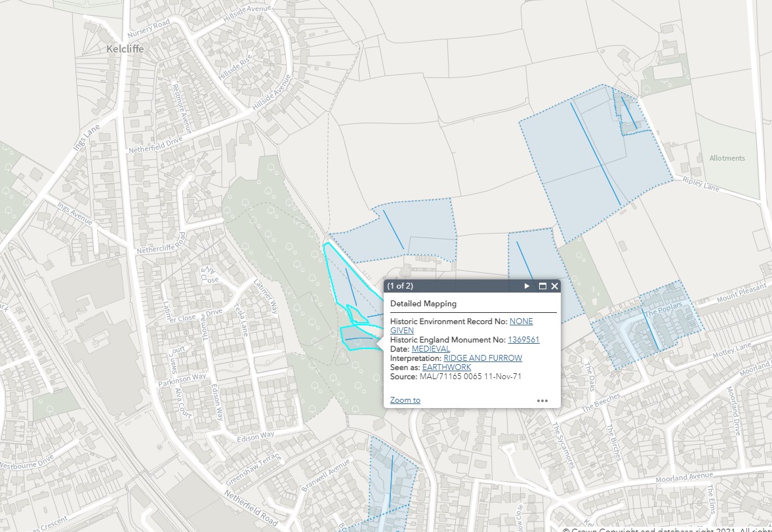Show the next feature in popup
Screen dimensions: 772x532
click(x=527, y=286)
